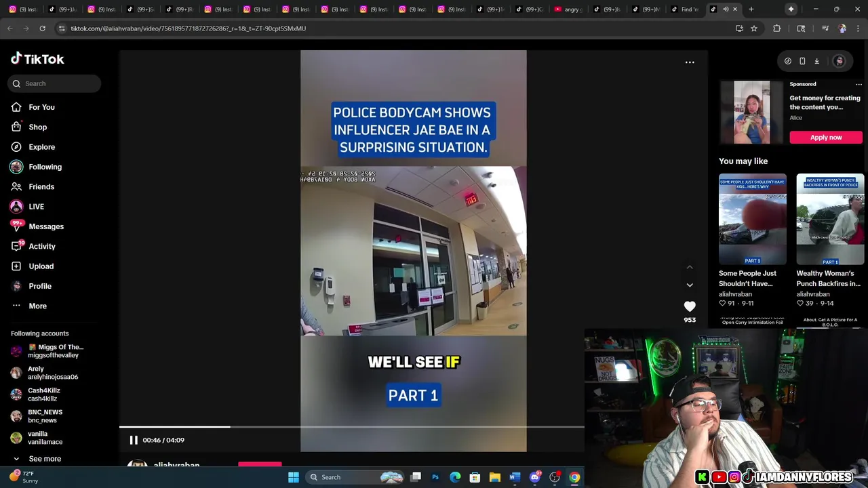Open Discord from the taskbar
The width and height of the screenshot is (868, 488).
pos(535,477)
